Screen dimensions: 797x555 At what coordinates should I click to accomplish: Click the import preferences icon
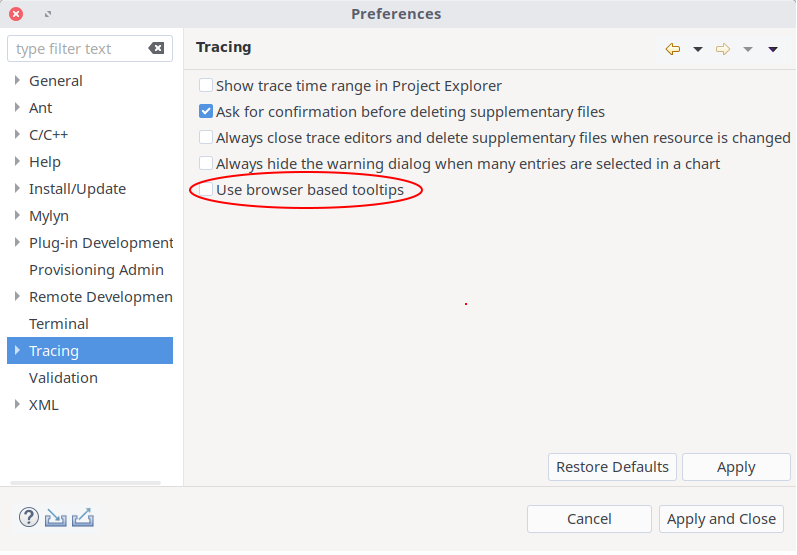[56, 517]
